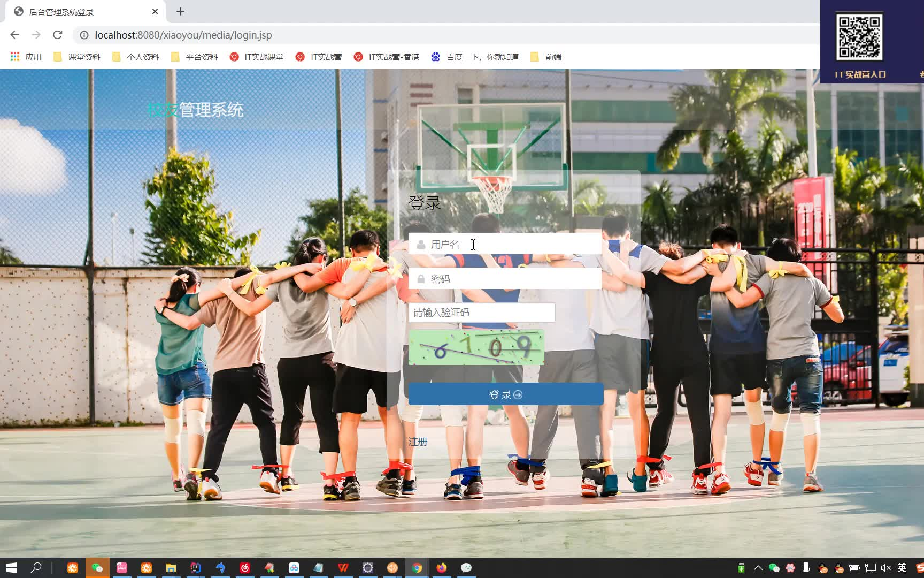This screenshot has height=578, width=924.
Task: Check battery power status icon
Action: pyautogui.click(x=854, y=568)
